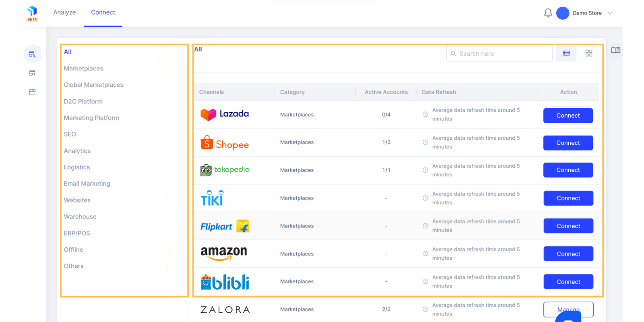The image size is (644, 322).
Task: Connect the Amazon channel
Action: 568,254
